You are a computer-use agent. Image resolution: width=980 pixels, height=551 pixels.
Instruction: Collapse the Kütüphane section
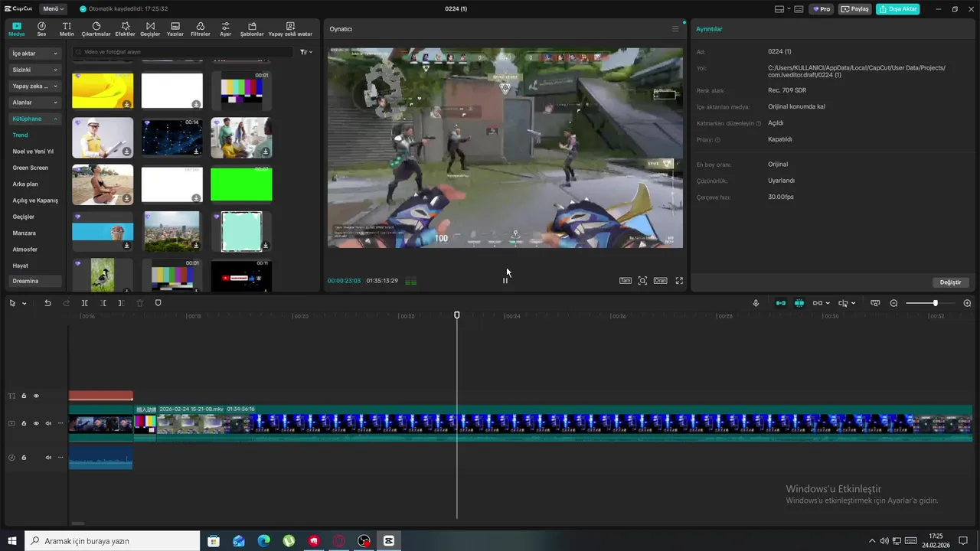click(x=35, y=119)
